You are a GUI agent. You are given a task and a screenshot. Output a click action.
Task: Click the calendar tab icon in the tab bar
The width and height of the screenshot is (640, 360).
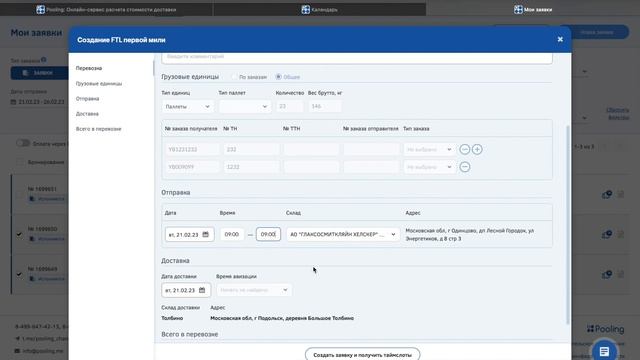pos(306,9)
